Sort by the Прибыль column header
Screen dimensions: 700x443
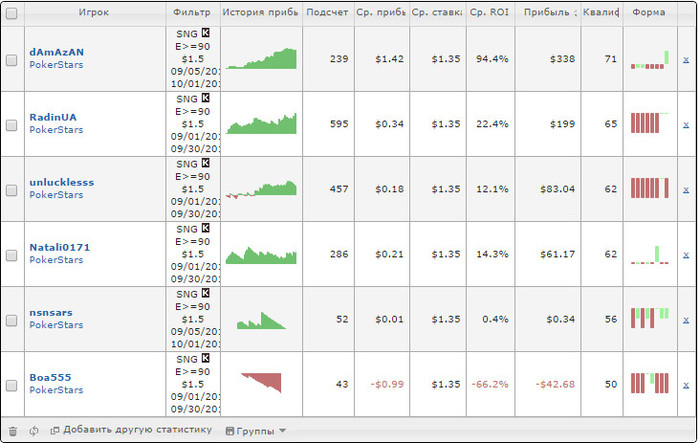pyautogui.click(x=550, y=14)
